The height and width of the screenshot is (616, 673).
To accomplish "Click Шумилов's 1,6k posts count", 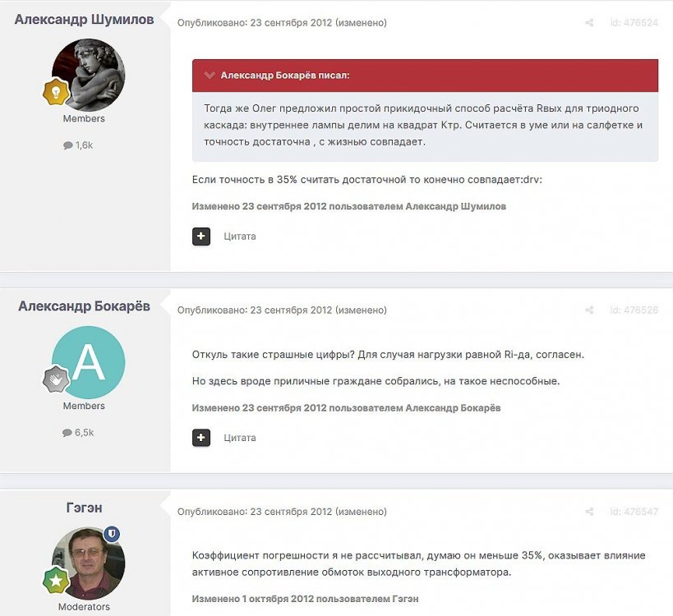I will coord(79,145).
